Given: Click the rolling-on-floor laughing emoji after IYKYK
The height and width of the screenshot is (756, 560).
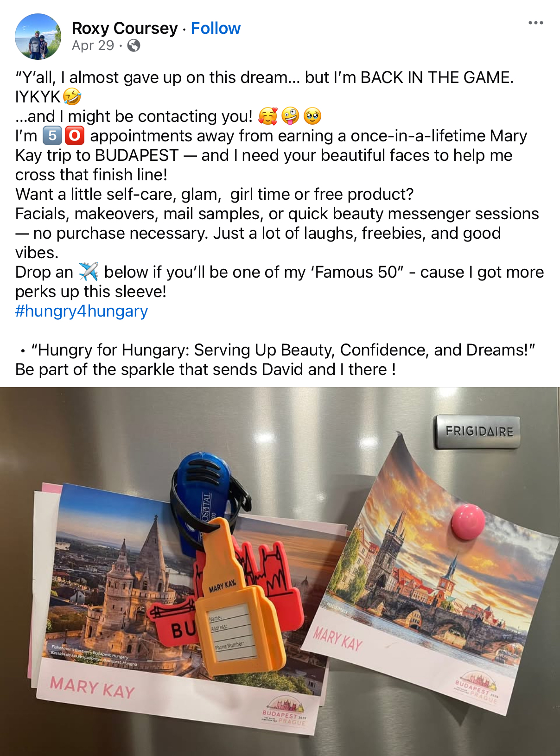Looking at the screenshot, I should pyautogui.click(x=72, y=97).
